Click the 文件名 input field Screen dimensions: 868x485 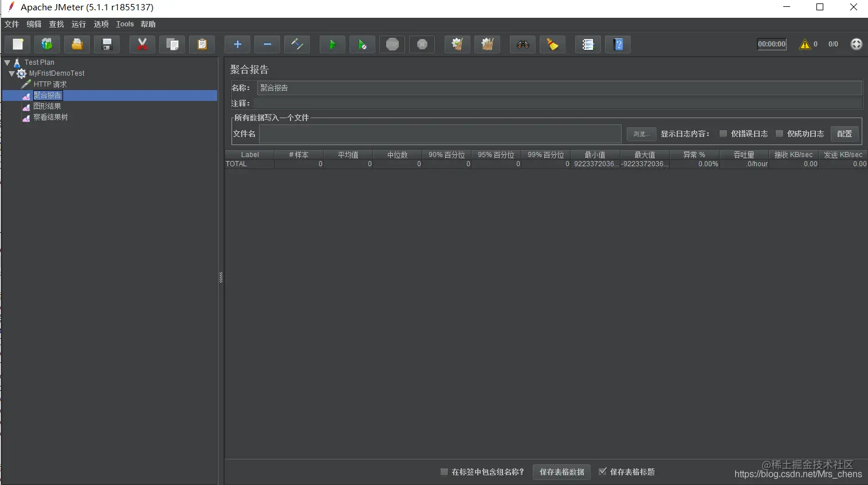[x=440, y=134]
